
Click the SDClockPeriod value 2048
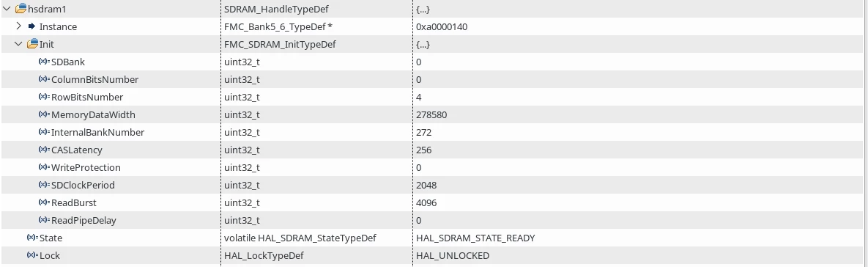426,185
